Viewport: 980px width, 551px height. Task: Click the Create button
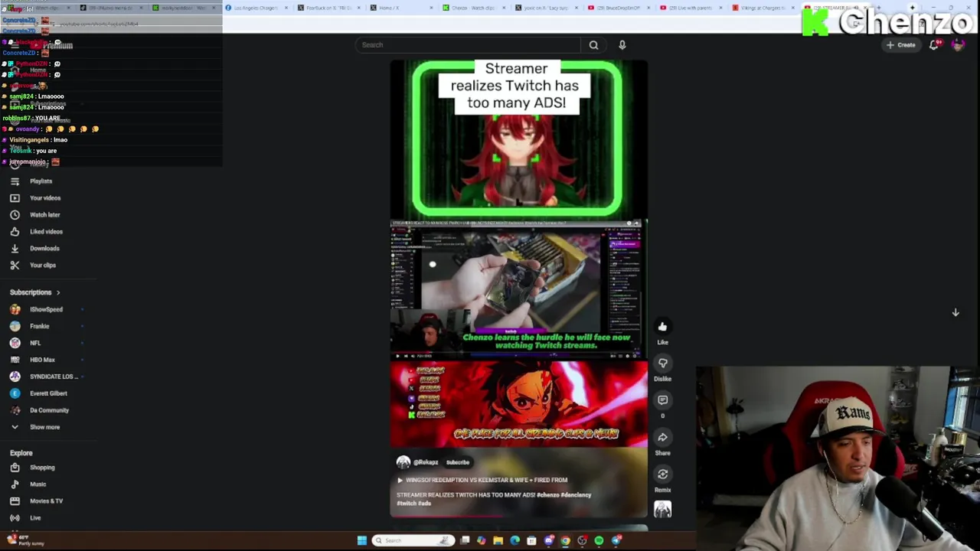900,45
